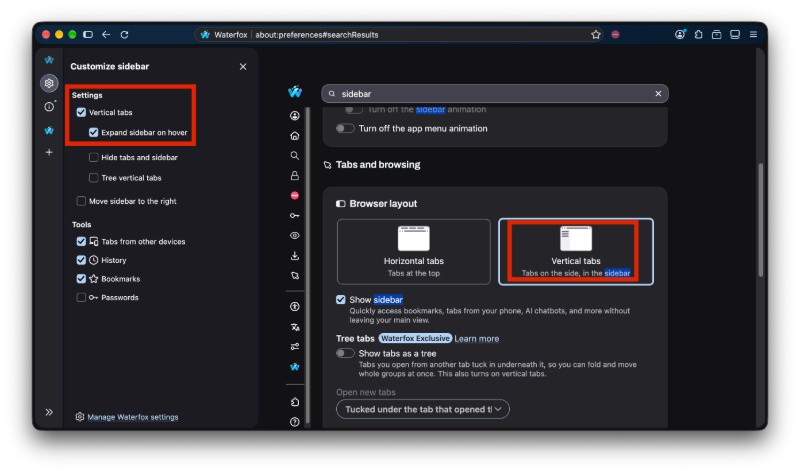Click in the preferences search field
800x473 pixels.
(x=495, y=93)
